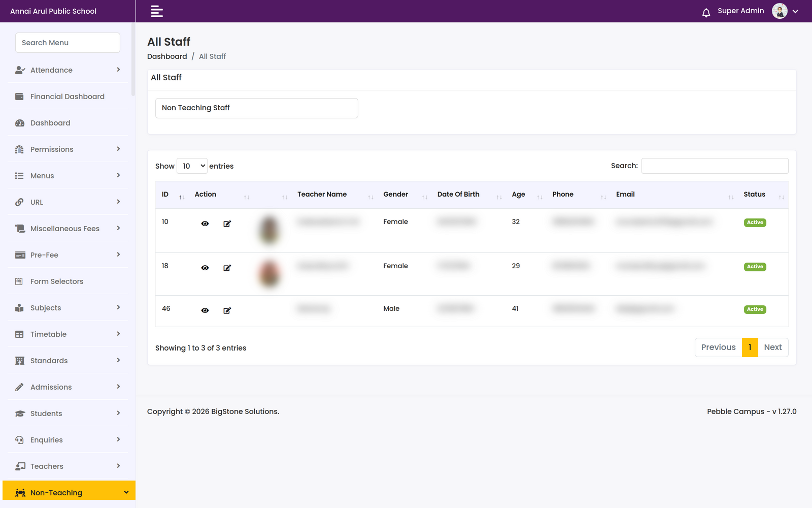Viewport: 812px width, 508px height.
Task: Open Dashboard menu item
Action: click(x=68, y=123)
